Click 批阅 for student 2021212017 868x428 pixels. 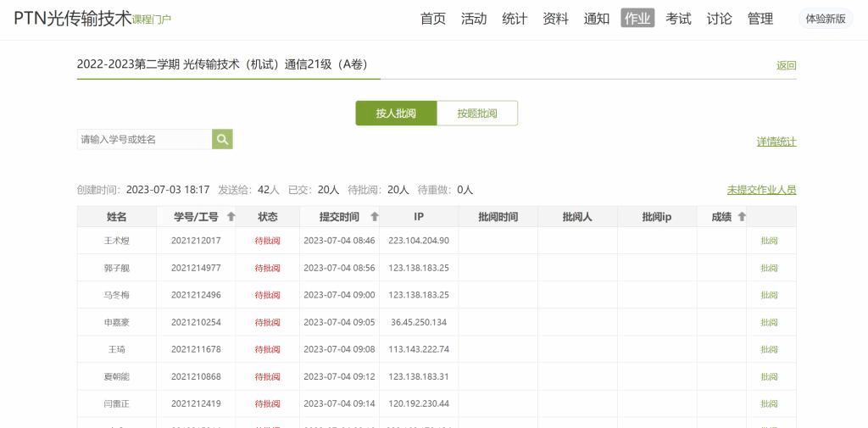click(x=769, y=241)
